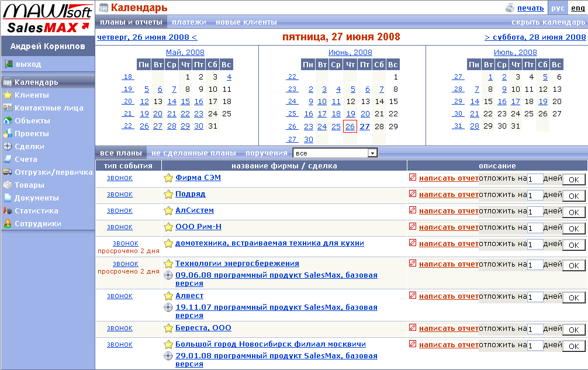Select June 30 in the Июнь calendar
This screenshot has width=588, height=370.
click(x=309, y=139)
